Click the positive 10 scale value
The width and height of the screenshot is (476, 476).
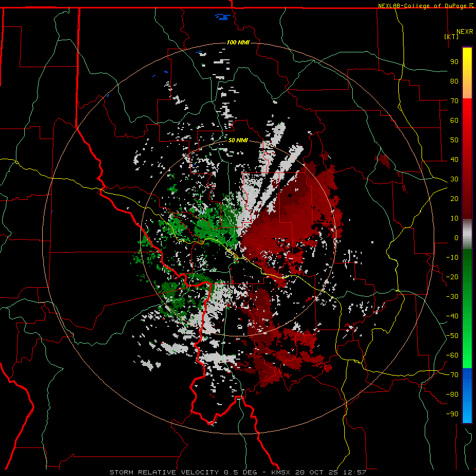pos(454,218)
